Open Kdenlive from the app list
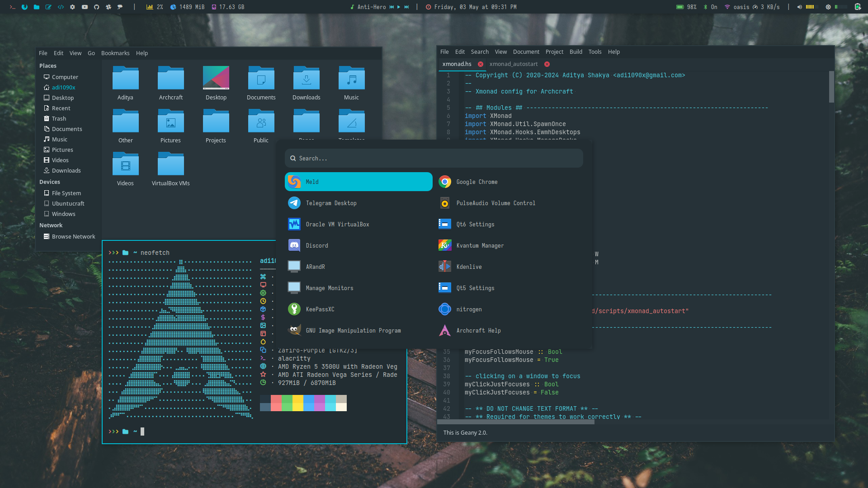This screenshot has height=488, width=868. click(x=469, y=267)
